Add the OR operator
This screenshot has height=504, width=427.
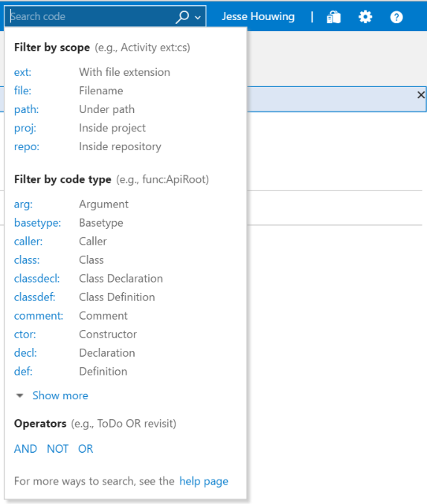click(86, 449)
